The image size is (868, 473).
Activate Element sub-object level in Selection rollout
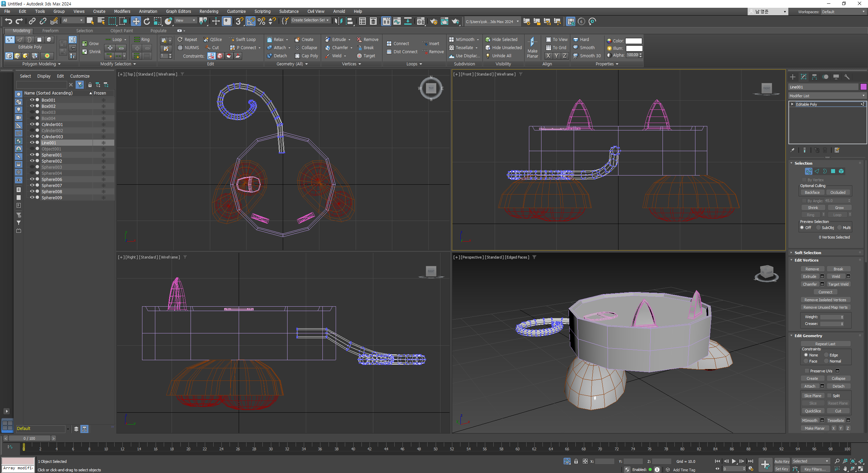[841, 171]
